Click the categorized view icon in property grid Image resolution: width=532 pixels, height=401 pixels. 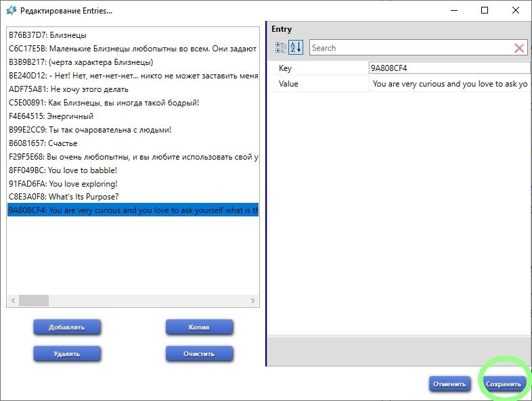pos(281,47)
